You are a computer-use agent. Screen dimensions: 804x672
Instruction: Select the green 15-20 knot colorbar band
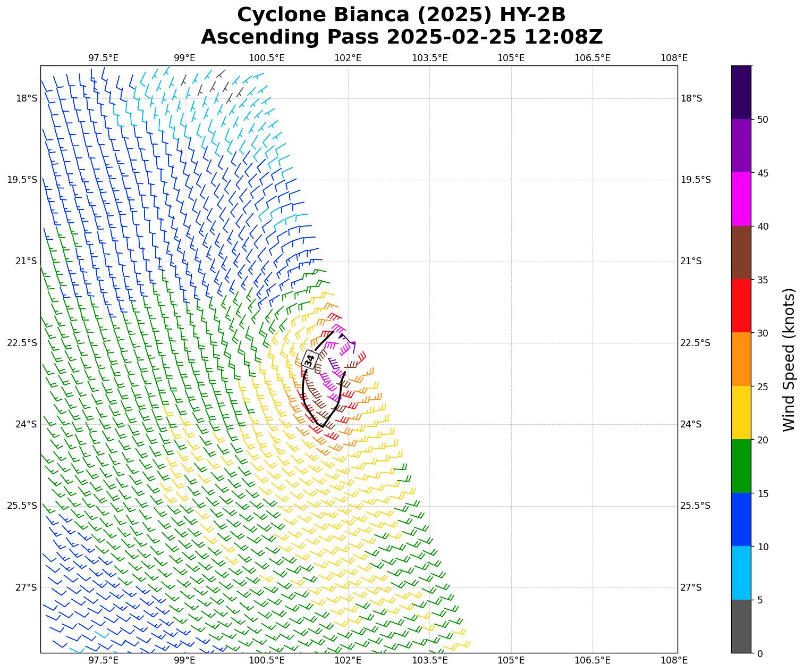point(741,466)
